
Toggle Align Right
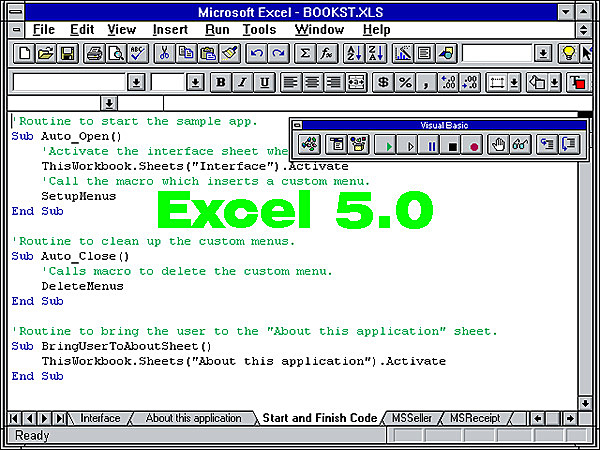tap(334, 82)
